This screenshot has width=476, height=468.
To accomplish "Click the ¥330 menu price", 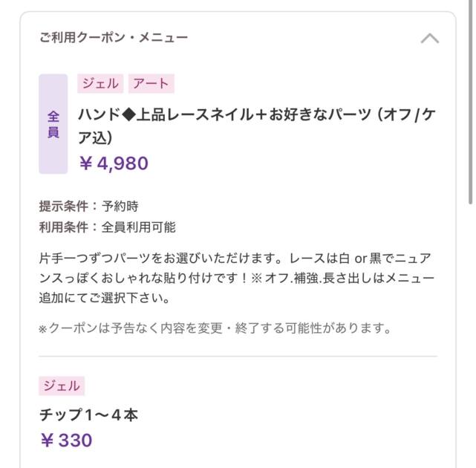I will (x=66, y=440).
